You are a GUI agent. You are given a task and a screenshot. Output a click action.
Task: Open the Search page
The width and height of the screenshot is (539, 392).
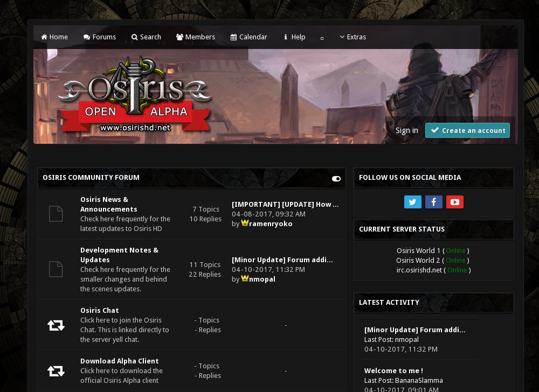146,37
